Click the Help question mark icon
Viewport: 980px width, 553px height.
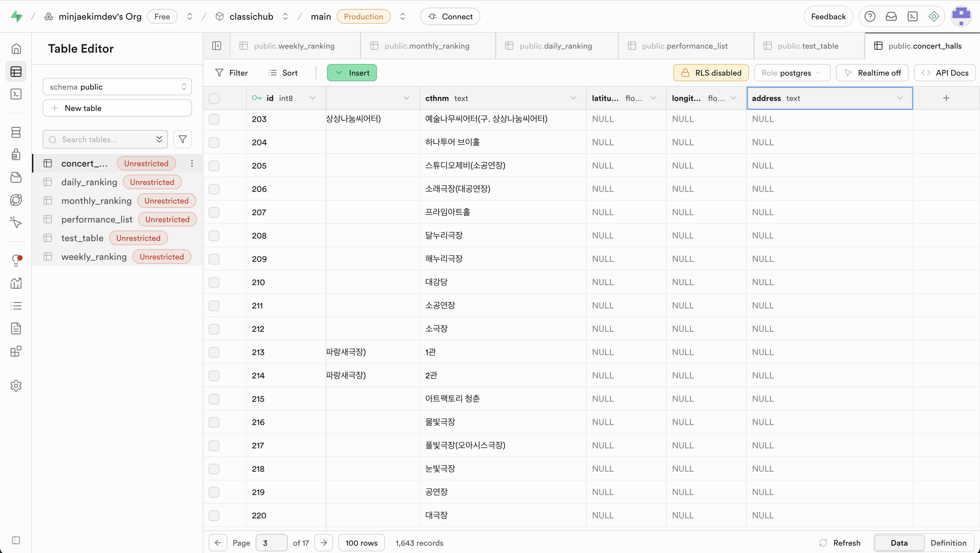(870, 17)
